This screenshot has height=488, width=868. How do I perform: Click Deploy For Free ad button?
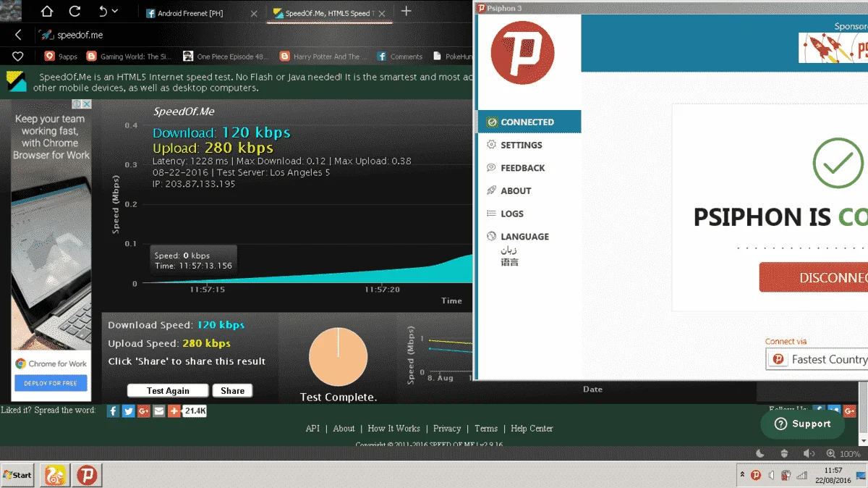point(51,383)
